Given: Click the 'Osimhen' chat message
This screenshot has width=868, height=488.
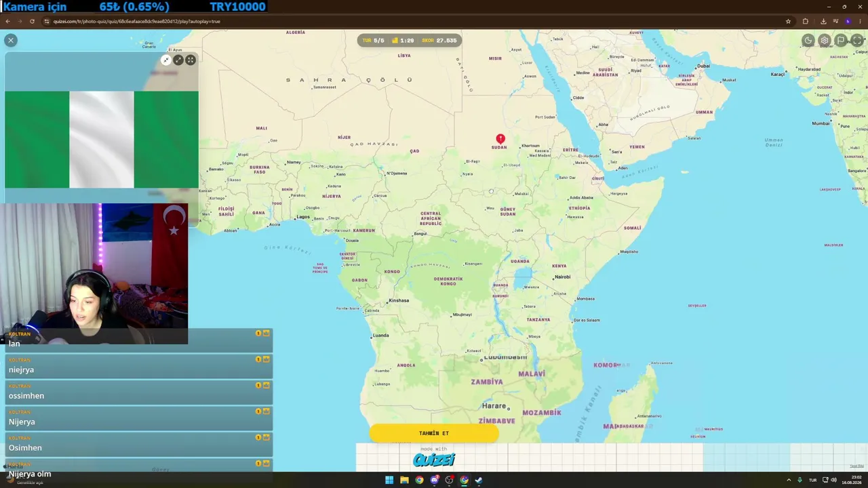Looking at the screenshot, I should pos(139,445).
